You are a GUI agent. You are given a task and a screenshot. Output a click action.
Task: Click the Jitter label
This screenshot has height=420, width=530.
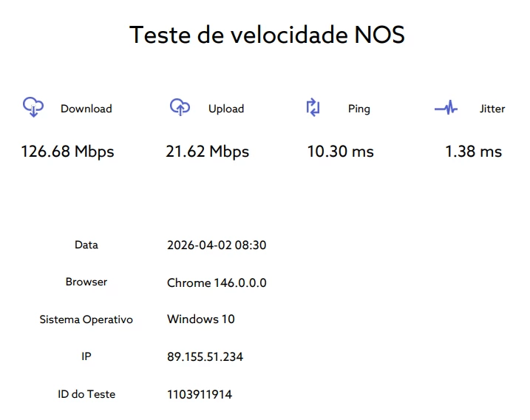pos(492,109)
